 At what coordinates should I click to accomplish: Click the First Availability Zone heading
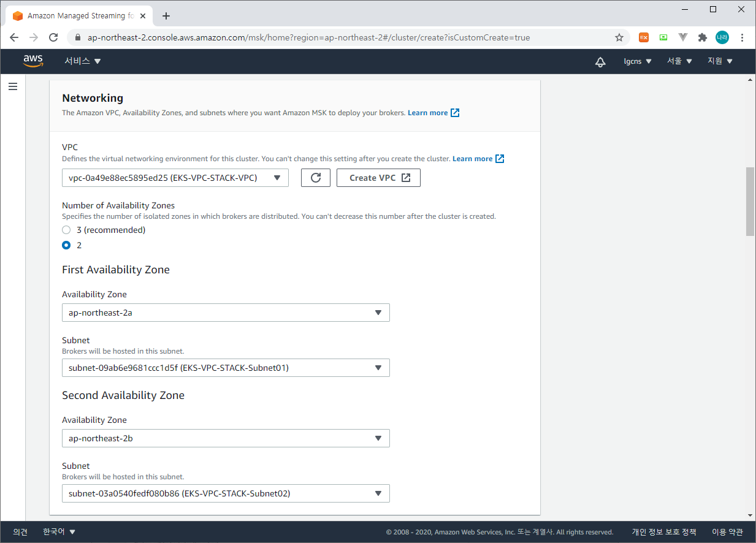tap(116, 270)
